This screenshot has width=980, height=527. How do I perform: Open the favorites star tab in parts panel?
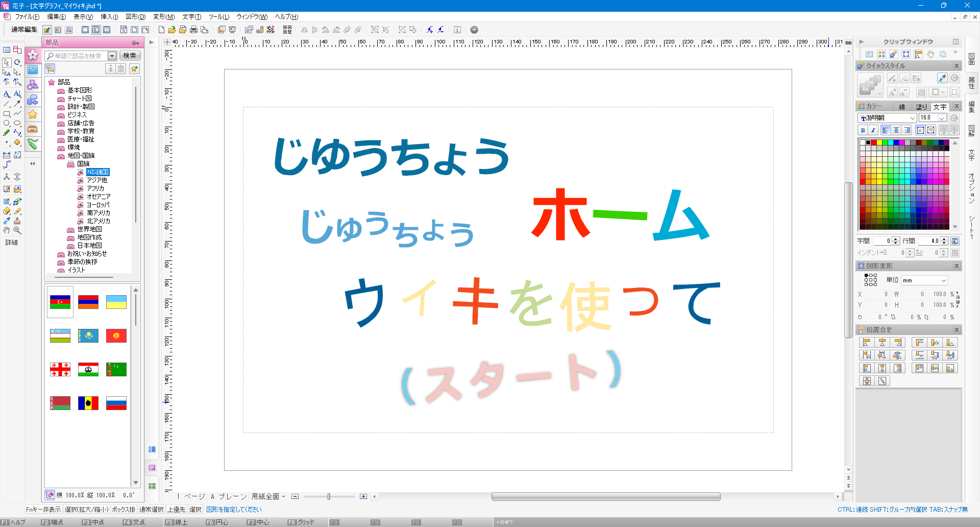pos(33,114)
